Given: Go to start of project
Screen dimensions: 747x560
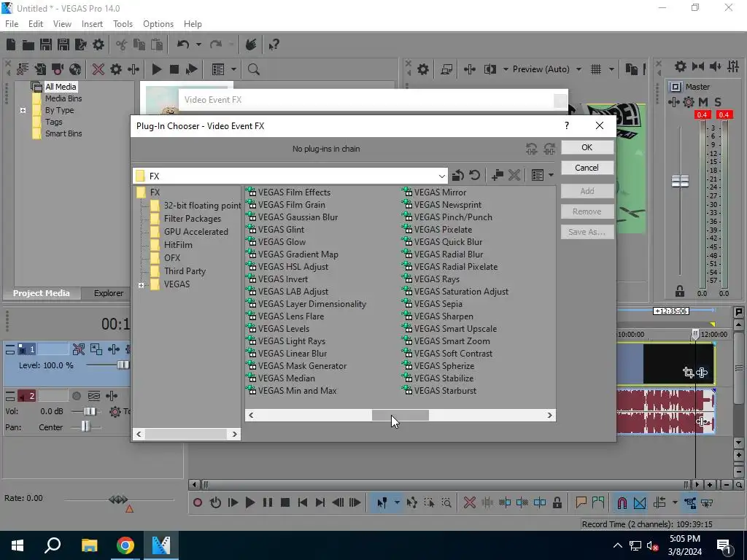Looking at the screenshot, I should (303, 502).
